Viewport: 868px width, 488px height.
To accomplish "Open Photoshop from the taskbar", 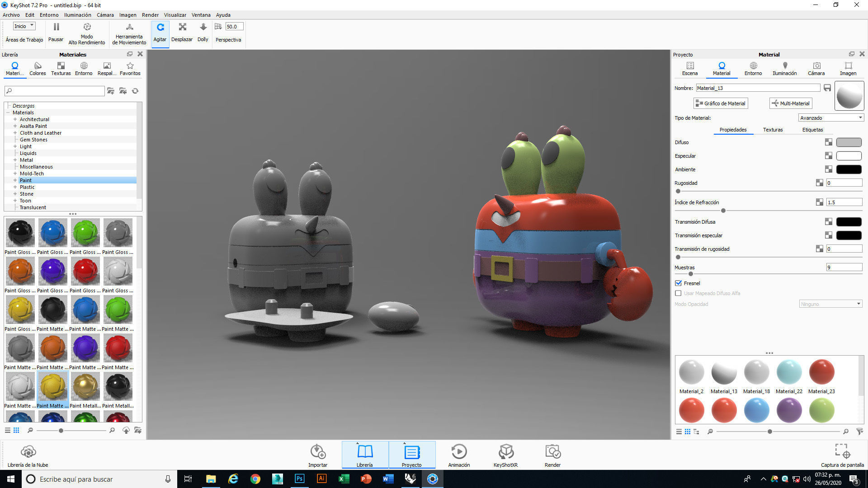I will click(x=299, y=479).
